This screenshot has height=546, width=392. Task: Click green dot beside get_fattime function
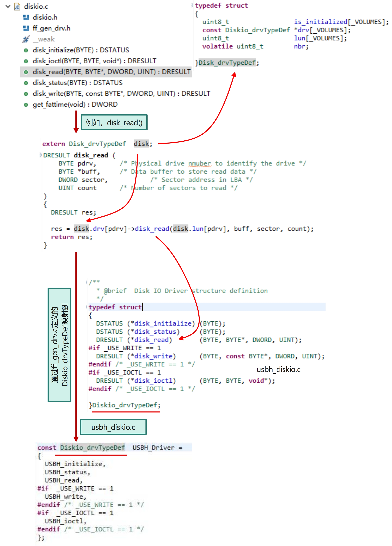[x=26, y=105]
